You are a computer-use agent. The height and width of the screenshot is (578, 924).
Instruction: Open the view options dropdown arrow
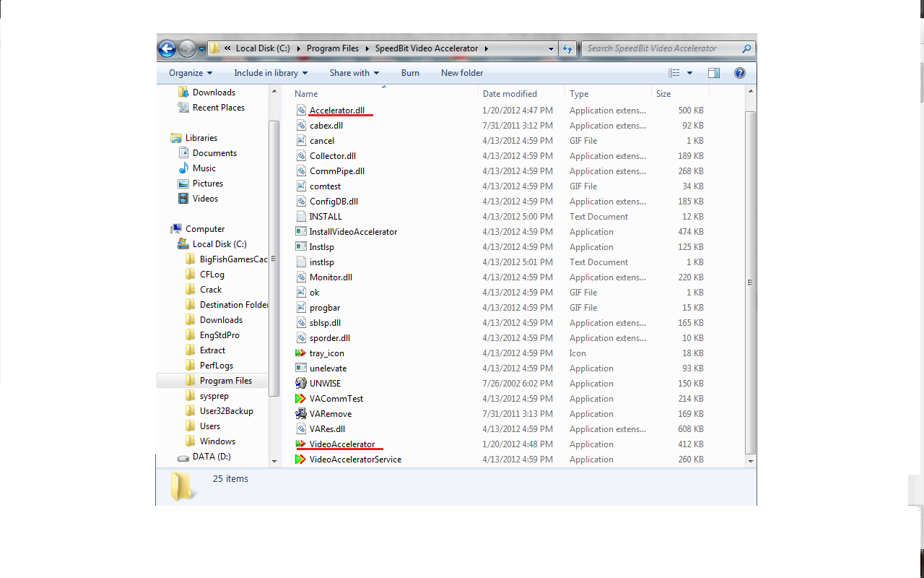coord(690,73)
